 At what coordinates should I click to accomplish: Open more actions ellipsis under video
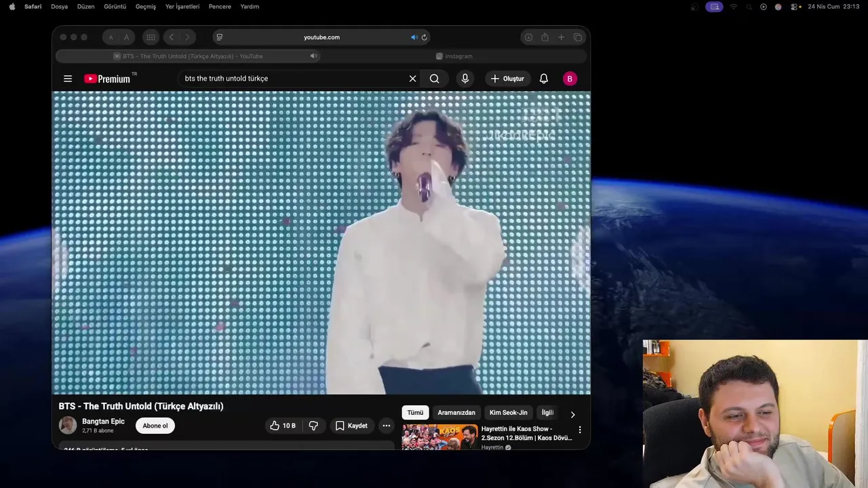(x=386, y=426)
